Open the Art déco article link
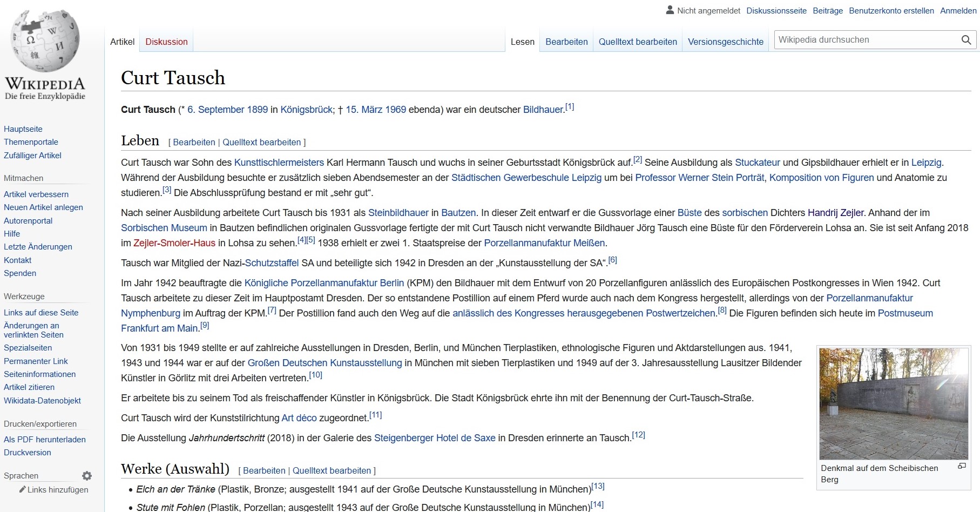Screen dimensions: 980x512 [x=299, y=418]
